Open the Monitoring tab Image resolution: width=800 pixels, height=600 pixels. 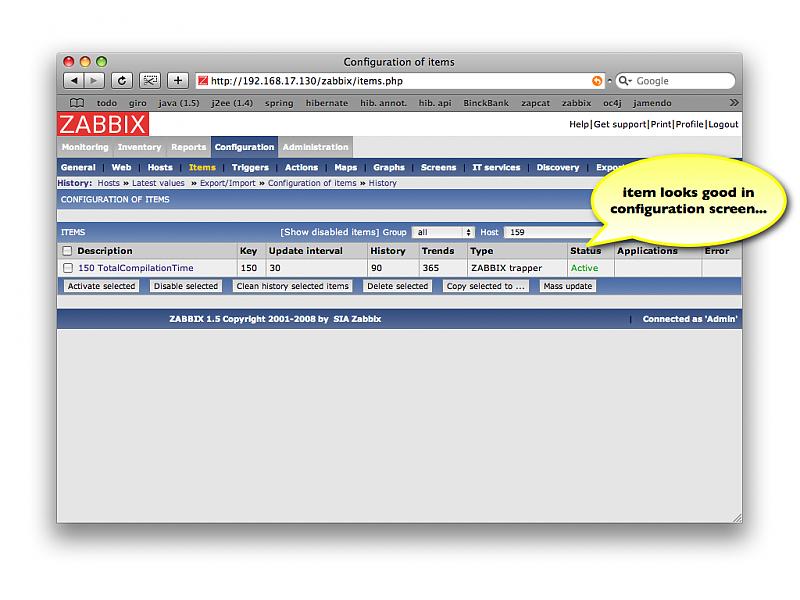pyautogui.click(x=85, y=147)
